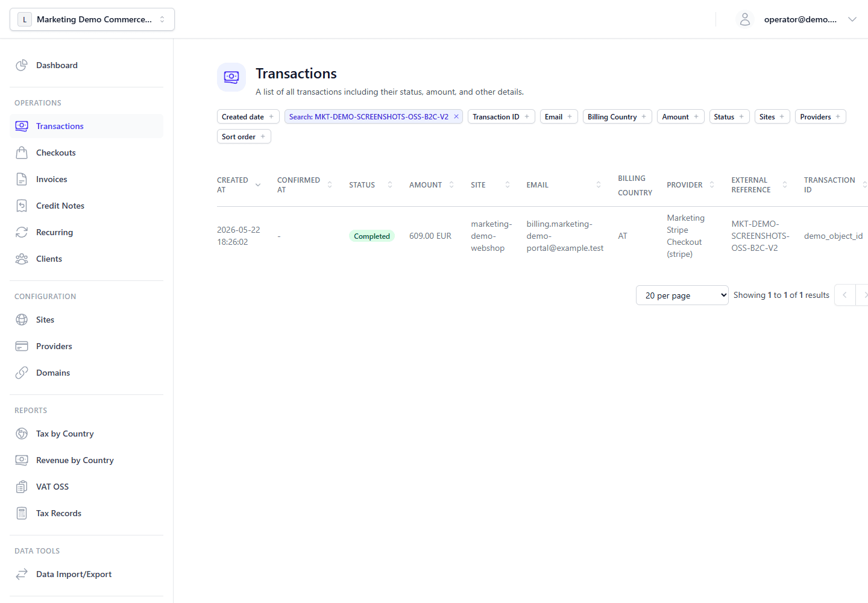
Task: Go to Checkouts in the sidebar
Action: point(86,153)
